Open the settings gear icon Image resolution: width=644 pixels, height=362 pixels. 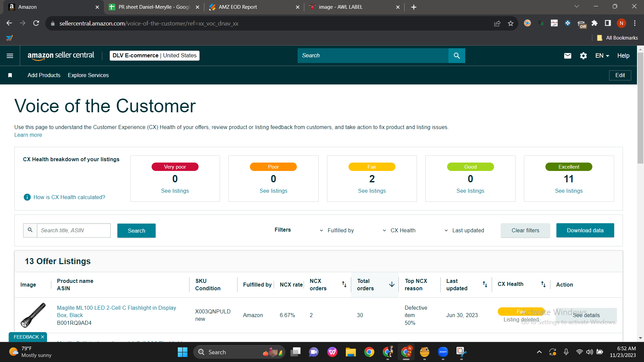(583, 56)
